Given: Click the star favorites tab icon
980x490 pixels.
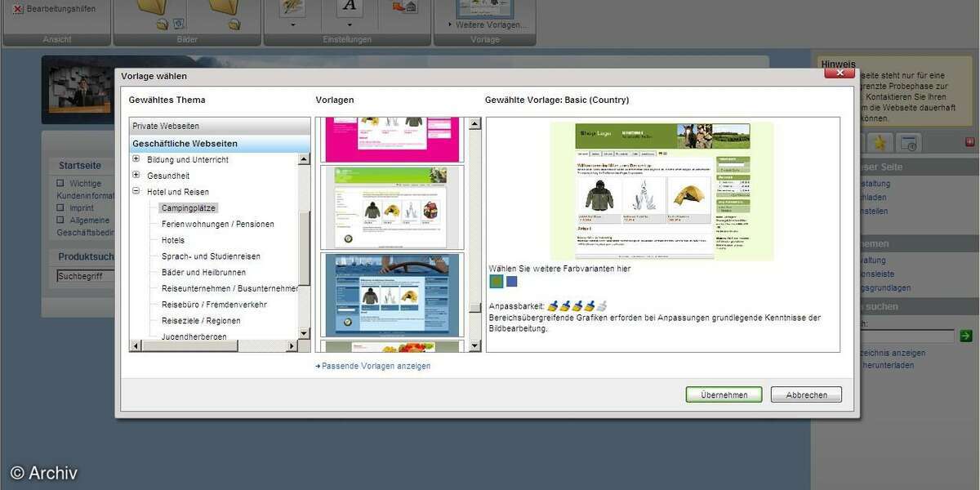Looking at the screenshot, I should coord(880,143).
